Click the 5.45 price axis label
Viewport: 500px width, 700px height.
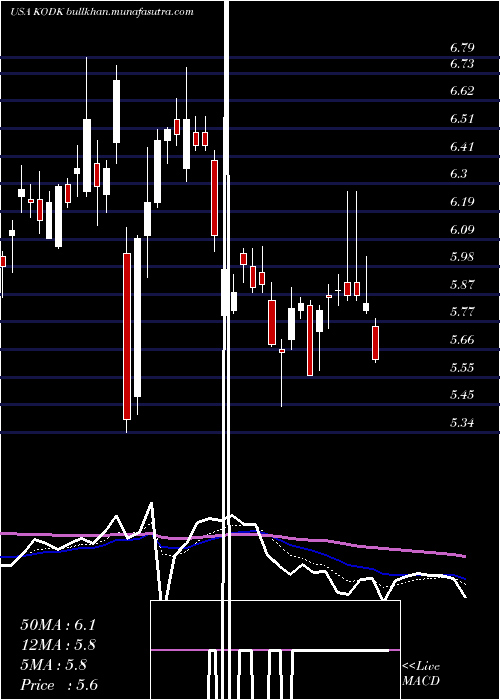[462, 395]
